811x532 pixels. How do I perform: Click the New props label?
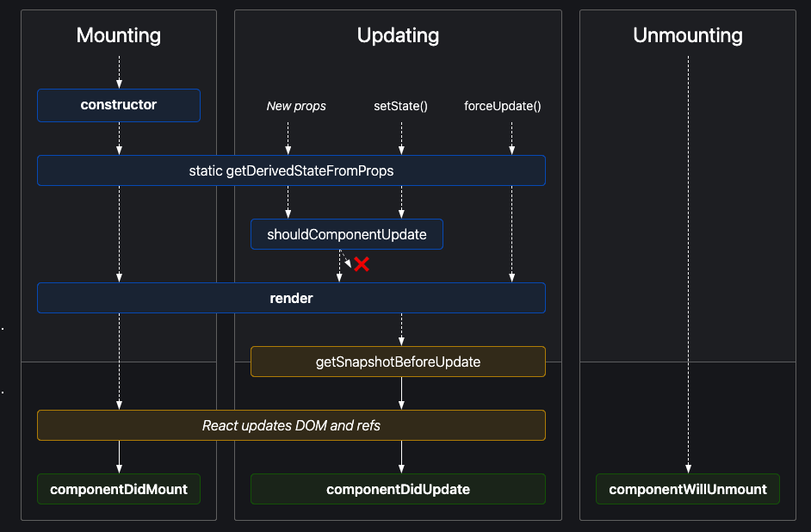coord(296,107)
